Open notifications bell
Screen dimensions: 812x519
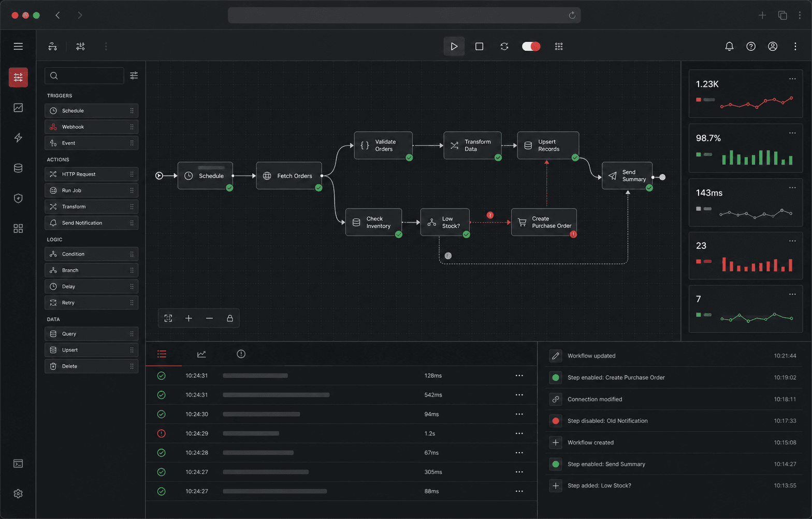[x=729, y=47]
